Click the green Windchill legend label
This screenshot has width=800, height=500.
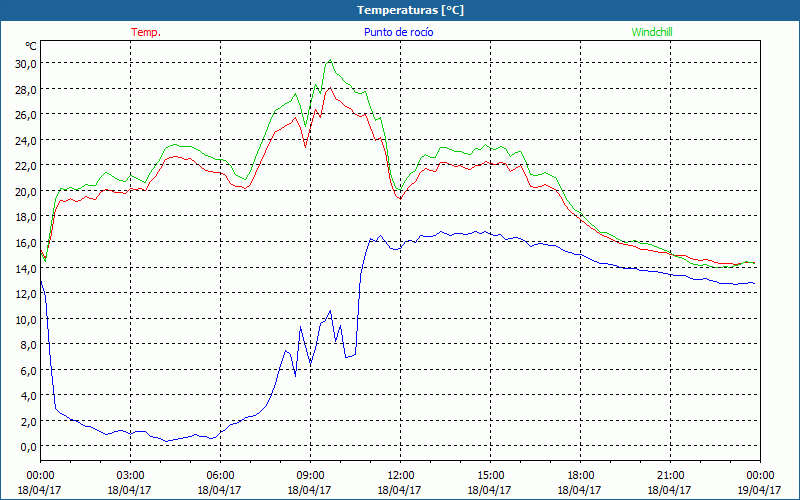pos(652,32)
